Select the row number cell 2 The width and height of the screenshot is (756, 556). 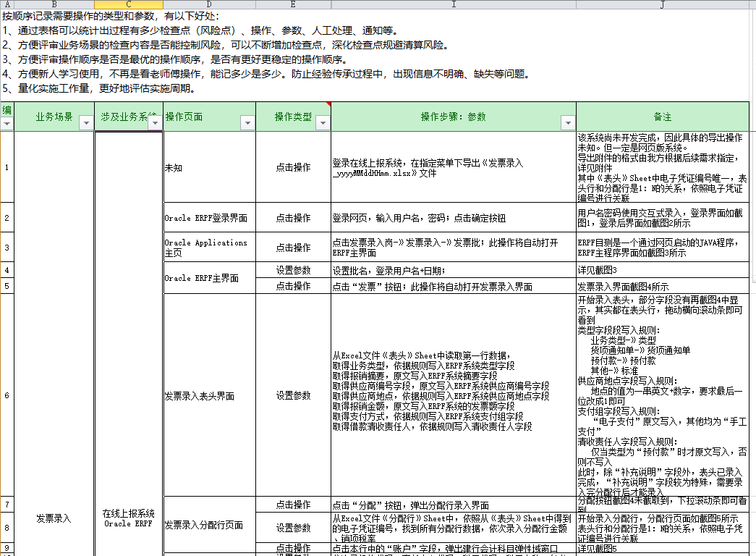[7, 218]
